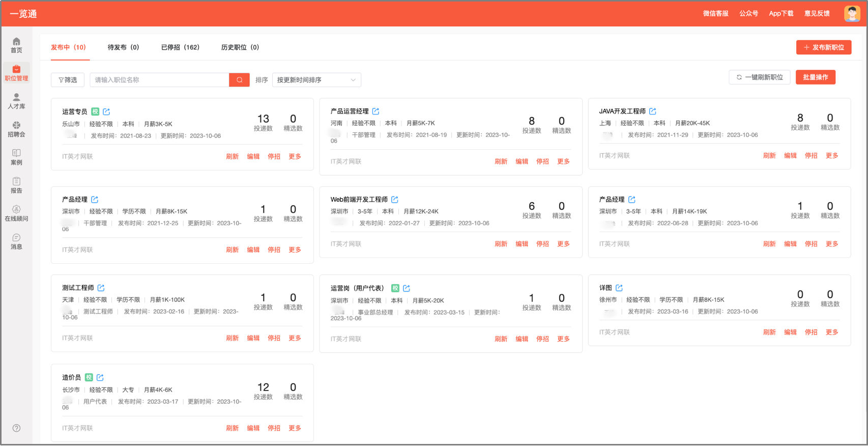Go to 招聘会 job fair sidebar icon
The height and width of the screenshot is (447, 868).
16,129
